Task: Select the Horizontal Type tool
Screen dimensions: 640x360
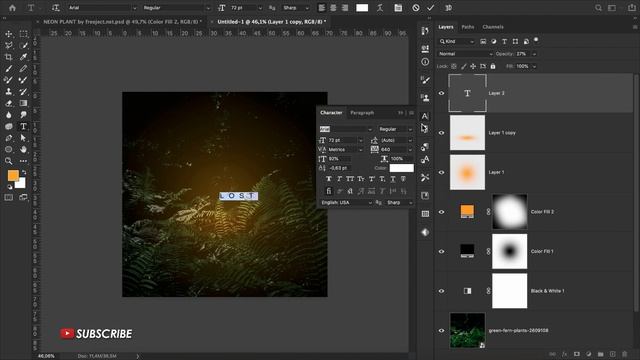Action: (x=23, y=127)
